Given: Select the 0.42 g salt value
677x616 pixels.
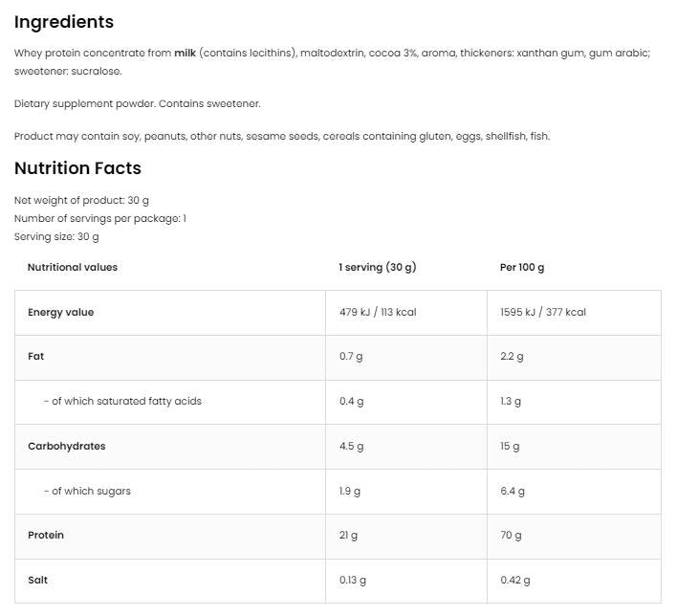Looking at the screenshot, I should click(x=515, y=581).
